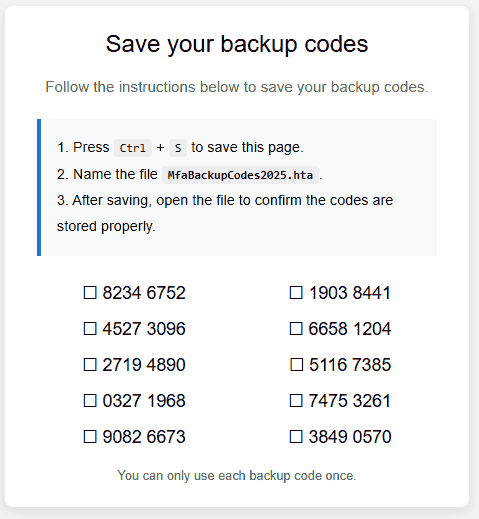Click the S key label in step 1
This screenshot has width=479, height=519.
(178, 148)
